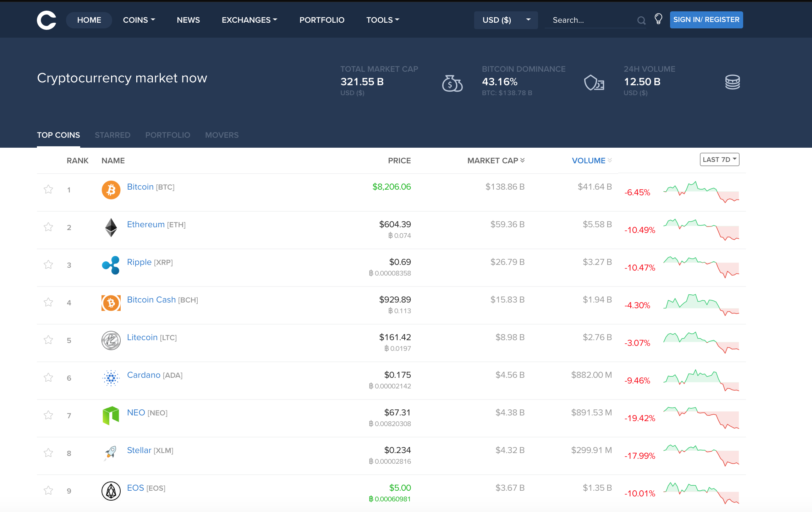
Task: Toggle dark mode via the light bulb icon
Action: (658, 20)
